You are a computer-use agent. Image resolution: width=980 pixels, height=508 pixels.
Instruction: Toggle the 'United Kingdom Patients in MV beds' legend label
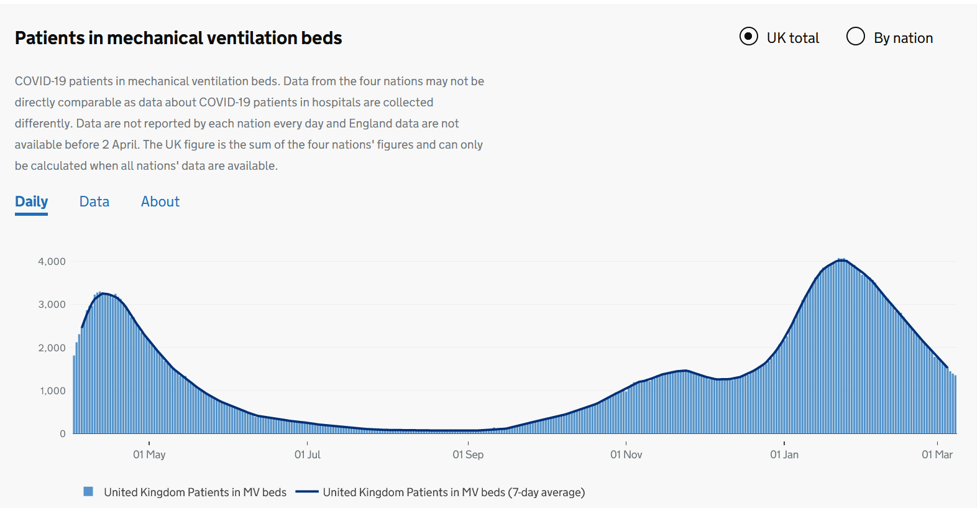click(195, 492)
